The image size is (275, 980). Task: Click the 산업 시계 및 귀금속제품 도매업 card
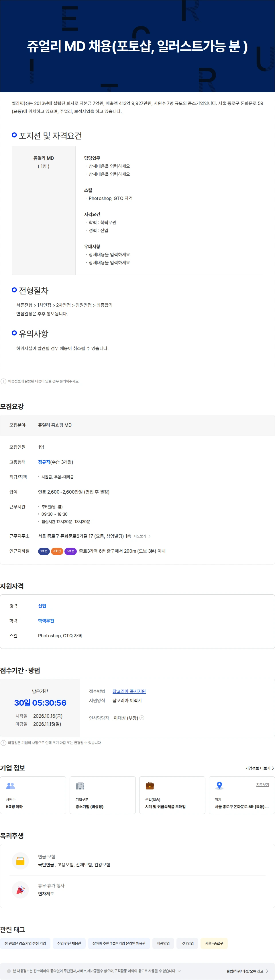(x=172, y=795)
